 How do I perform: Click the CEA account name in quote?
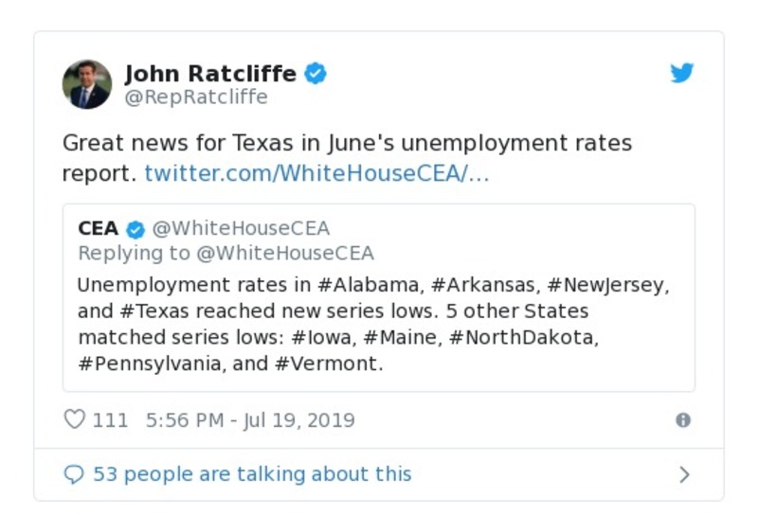coord(99,229)
